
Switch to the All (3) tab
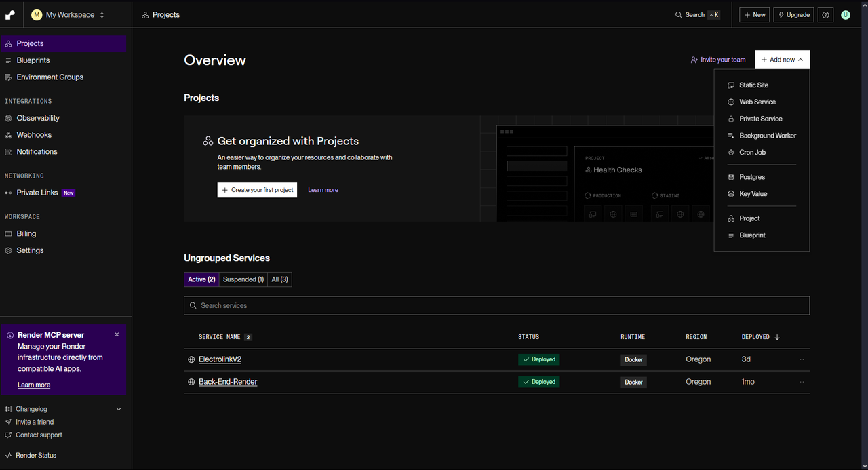(279, 279)
